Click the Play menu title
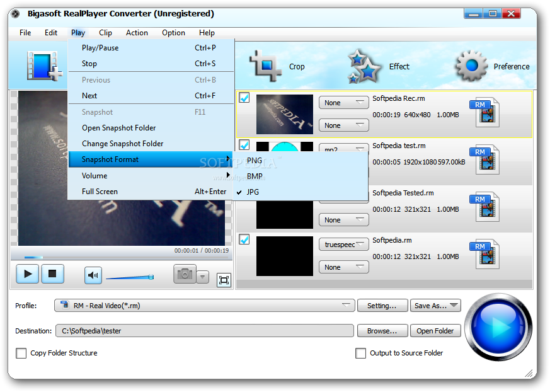The image size is (550, 392). [x=78, y=33]
